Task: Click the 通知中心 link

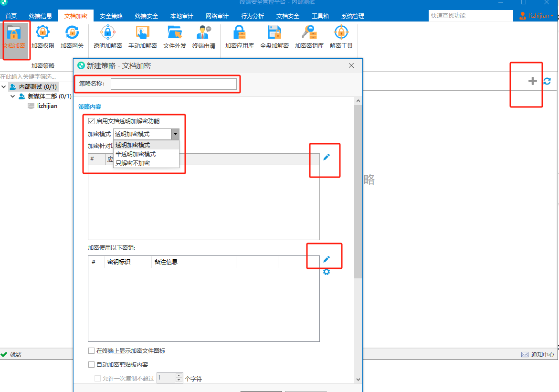Action: (x=543, y=355)
